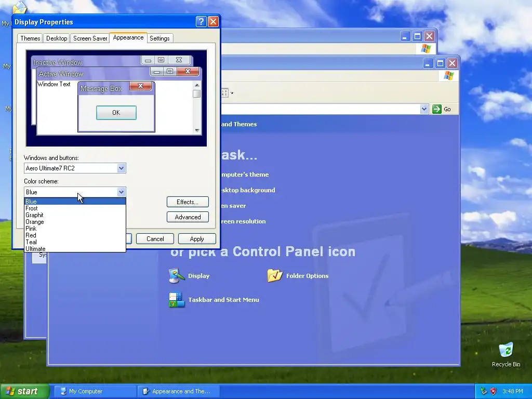
Task: Maximize the Appearance and Themes window
Action: pos(440,63)
